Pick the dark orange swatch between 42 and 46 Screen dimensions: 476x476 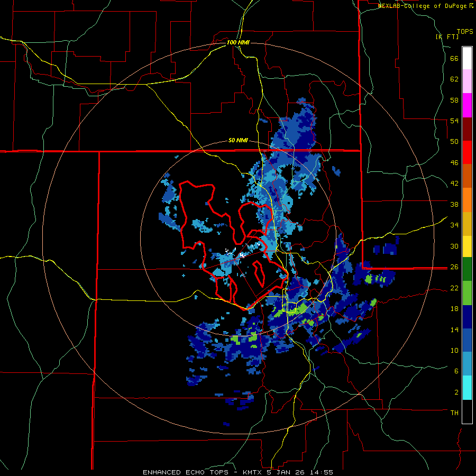467,176
